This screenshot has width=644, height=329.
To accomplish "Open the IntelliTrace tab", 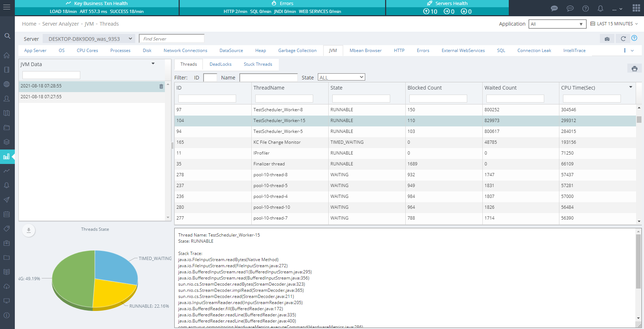I will coord(574,51).
